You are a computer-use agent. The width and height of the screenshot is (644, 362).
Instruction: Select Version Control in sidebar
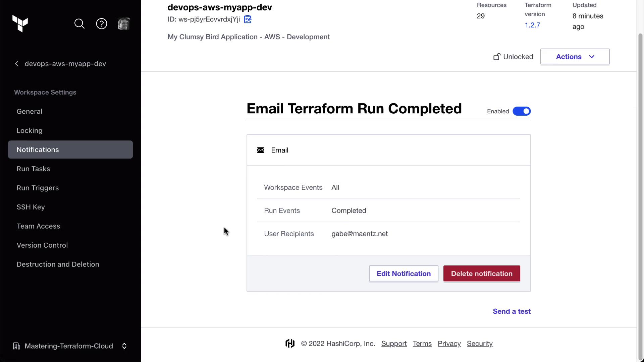pos(42,245)
